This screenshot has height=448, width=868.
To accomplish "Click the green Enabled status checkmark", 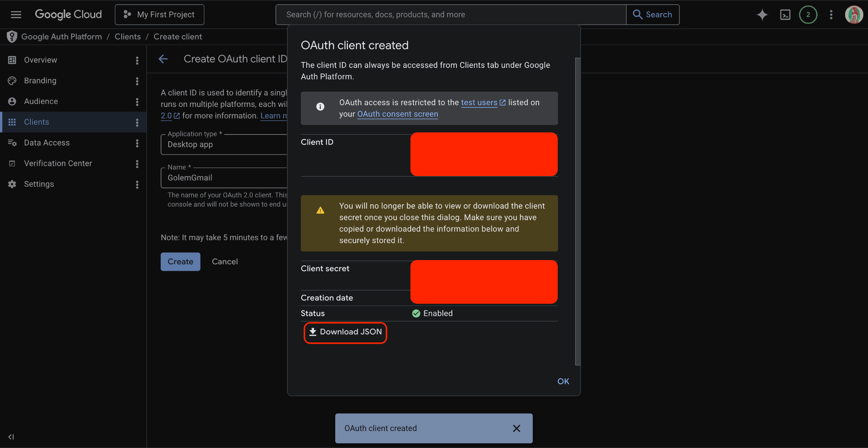I will coord(416,314).
